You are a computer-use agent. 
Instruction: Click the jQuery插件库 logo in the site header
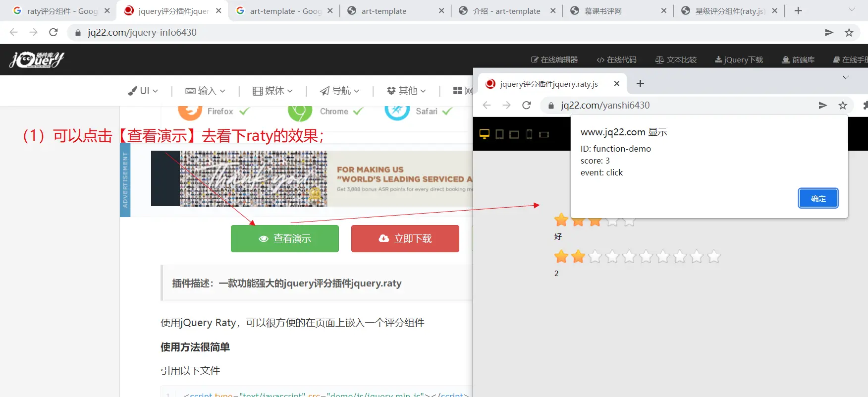click(37, 59)
